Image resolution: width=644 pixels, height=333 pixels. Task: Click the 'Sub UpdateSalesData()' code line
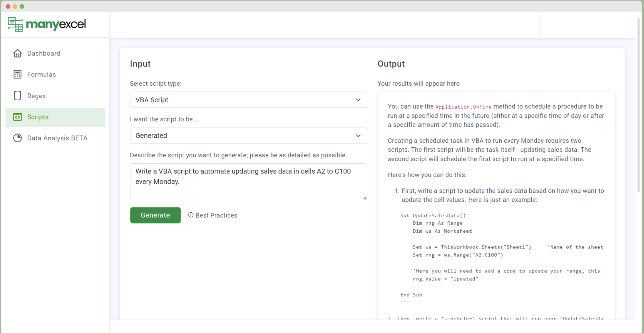433,216
